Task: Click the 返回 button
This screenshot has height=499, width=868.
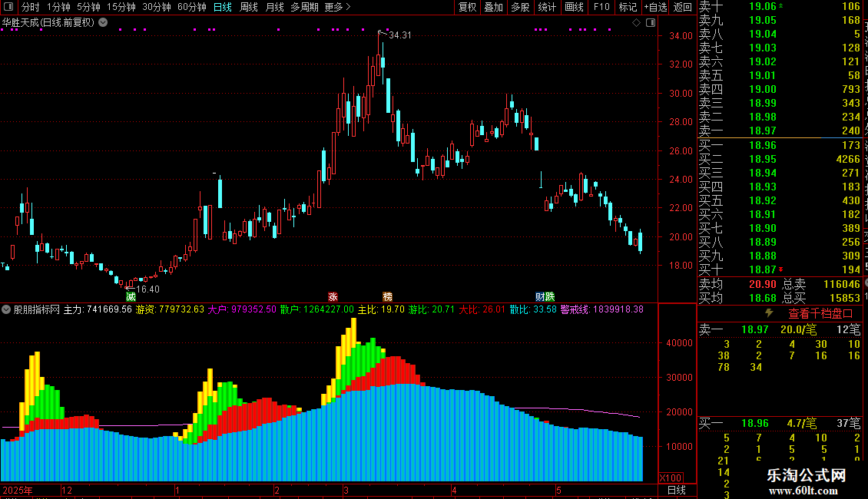Action: [x=683, y=7]
